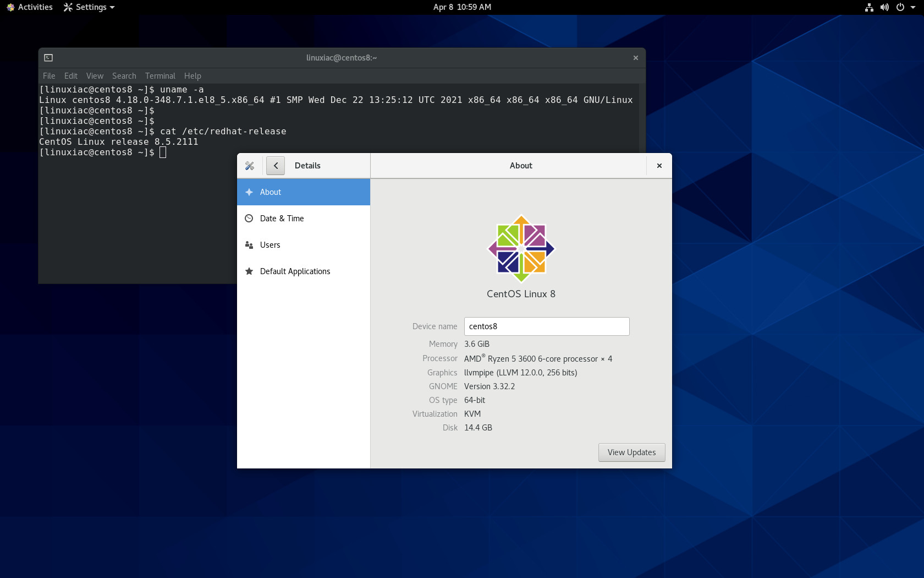Click the 'Details' header title
Screen dimensions: 924x578
coord(307,166)
